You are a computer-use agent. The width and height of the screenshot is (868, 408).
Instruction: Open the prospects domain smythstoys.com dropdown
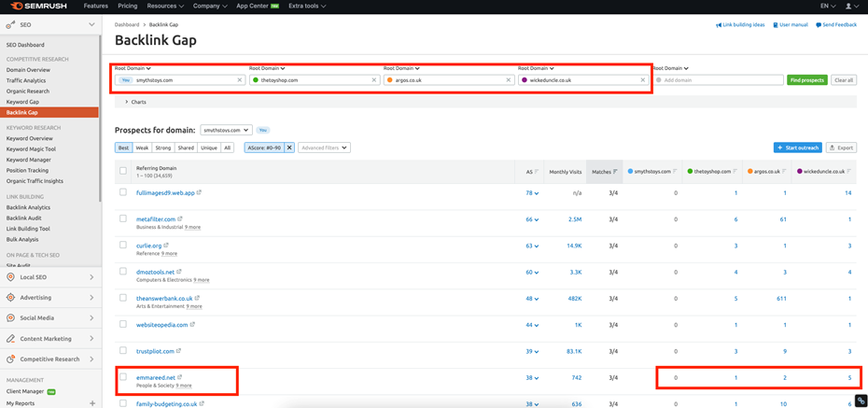[226, 130]
